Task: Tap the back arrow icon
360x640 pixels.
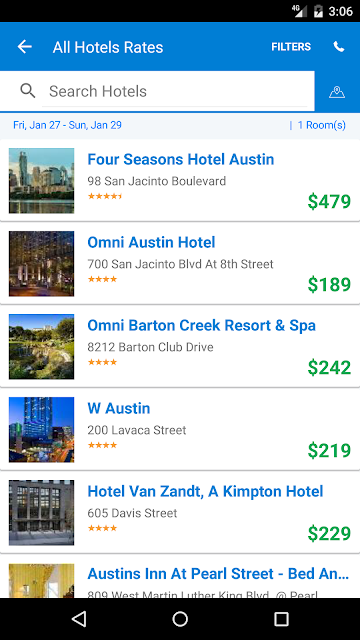Action: coord(24,47)
